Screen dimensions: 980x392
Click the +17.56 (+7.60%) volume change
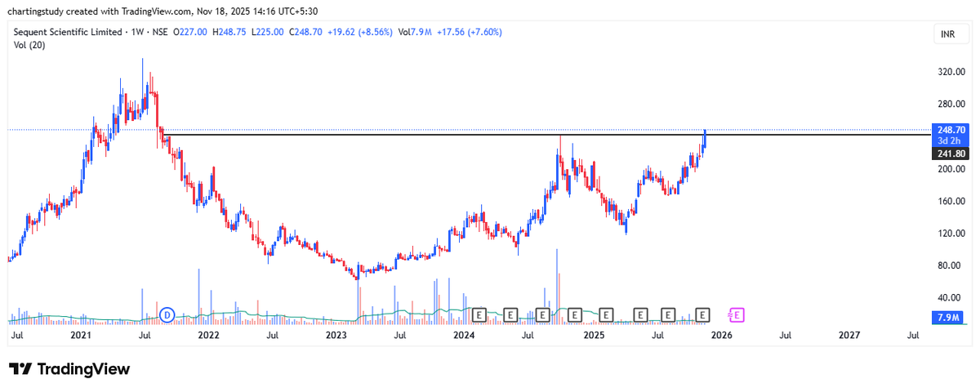click(469, 33)
